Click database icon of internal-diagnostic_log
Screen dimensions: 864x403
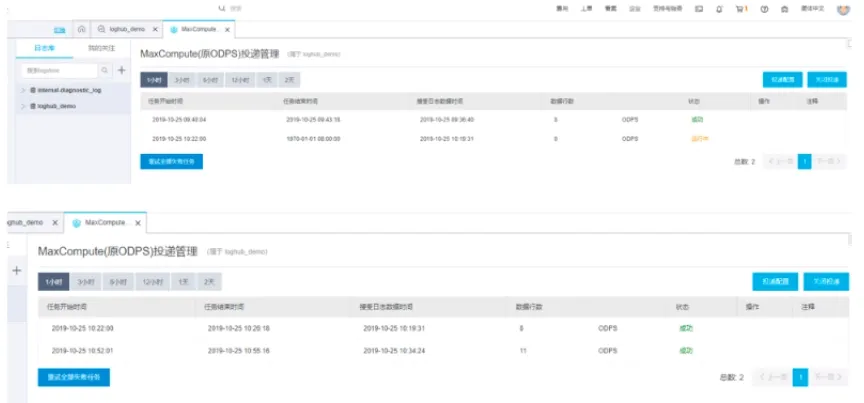[33, 90]
